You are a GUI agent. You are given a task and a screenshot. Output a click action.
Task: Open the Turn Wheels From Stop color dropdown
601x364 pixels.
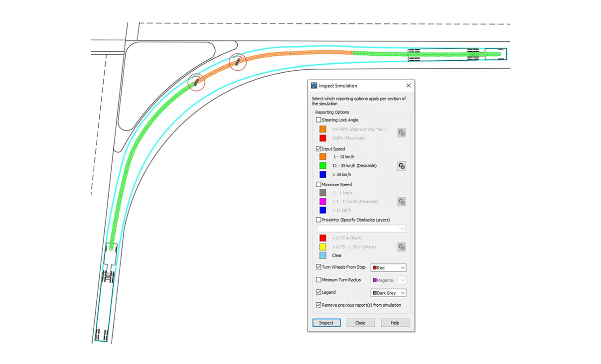(x=388, y=268)
